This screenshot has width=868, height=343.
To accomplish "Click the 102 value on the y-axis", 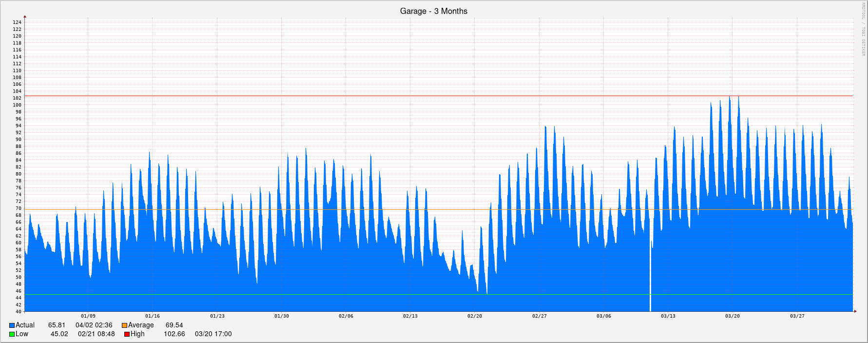I will click(17, 98).
